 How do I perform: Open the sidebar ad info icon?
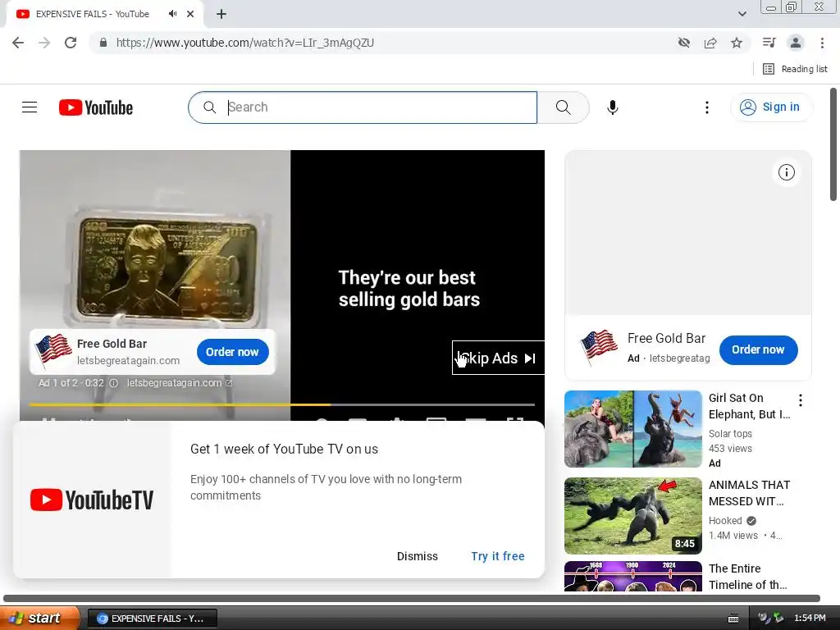click(786, 172)
